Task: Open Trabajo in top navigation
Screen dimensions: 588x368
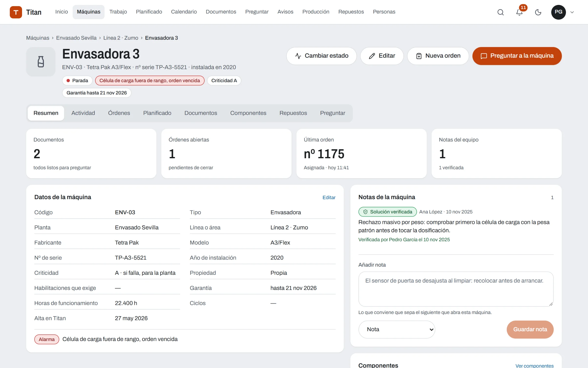Action: coord(118,12)
